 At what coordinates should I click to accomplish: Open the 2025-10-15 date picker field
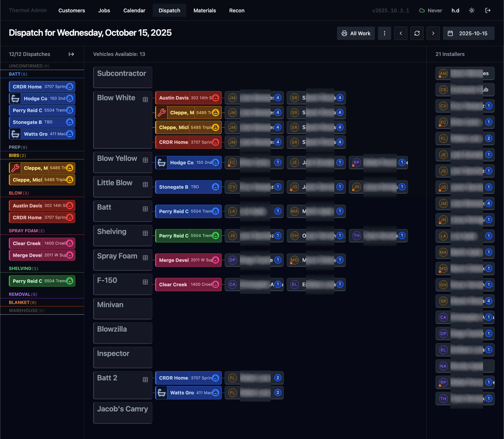pyautogui.click(x=469, y=33)
